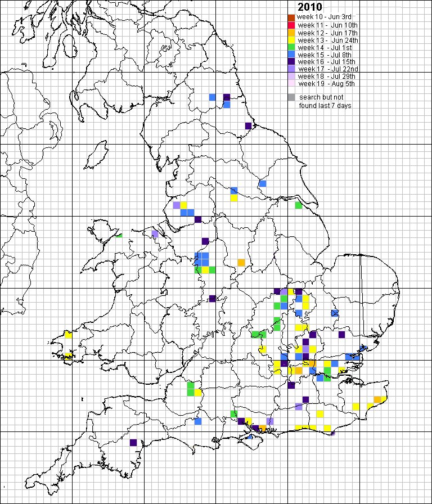Click the light purple square in Lancashire
Viewport: 432px width, 504px height.
177,205
